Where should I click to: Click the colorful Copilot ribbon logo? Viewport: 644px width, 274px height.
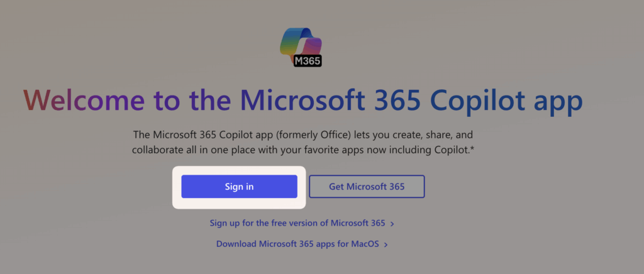[x=300, y=44]
